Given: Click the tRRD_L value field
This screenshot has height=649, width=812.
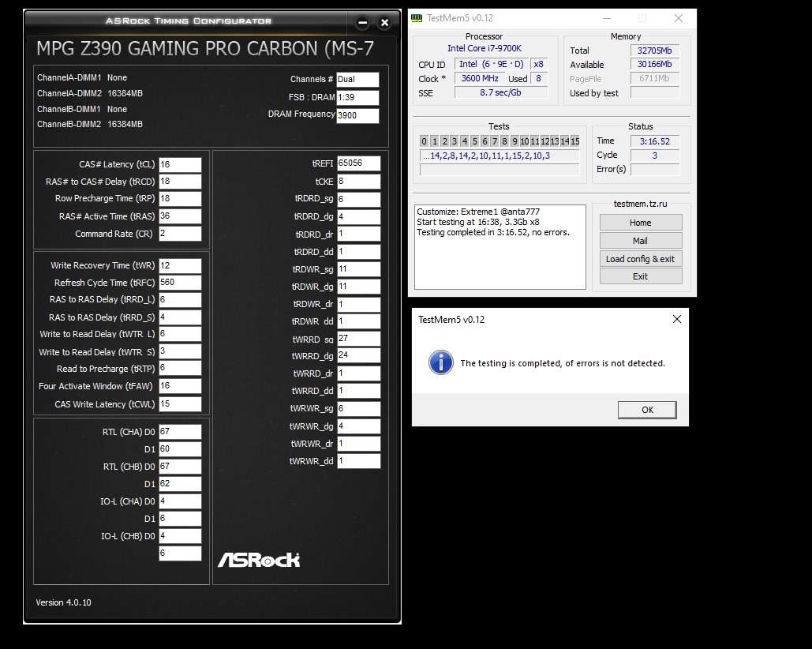Looking at the screenshot, I should point(180,300).
